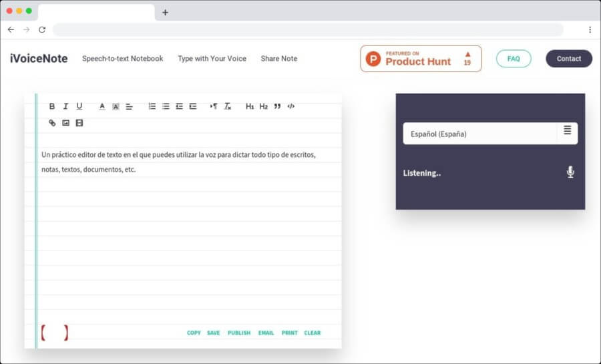Clear text formatting
601x364 pixels.
point(228,106)
